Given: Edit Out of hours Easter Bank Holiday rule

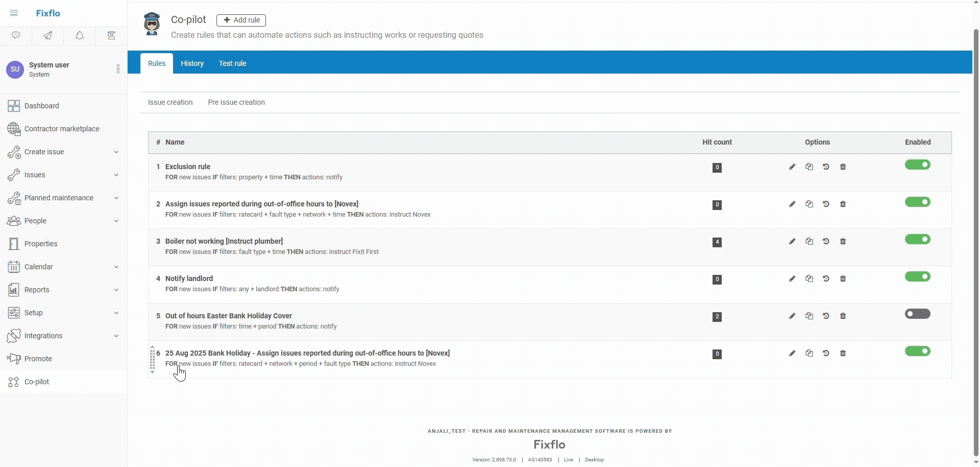Looking at the screenshot, I should click(x=792, y=316).
